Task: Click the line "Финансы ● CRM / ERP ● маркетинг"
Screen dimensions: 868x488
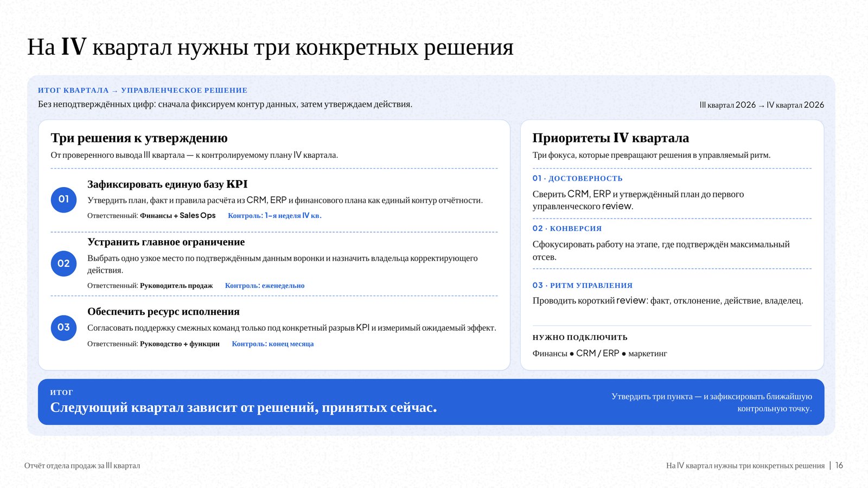Action: tap(600, 354)
